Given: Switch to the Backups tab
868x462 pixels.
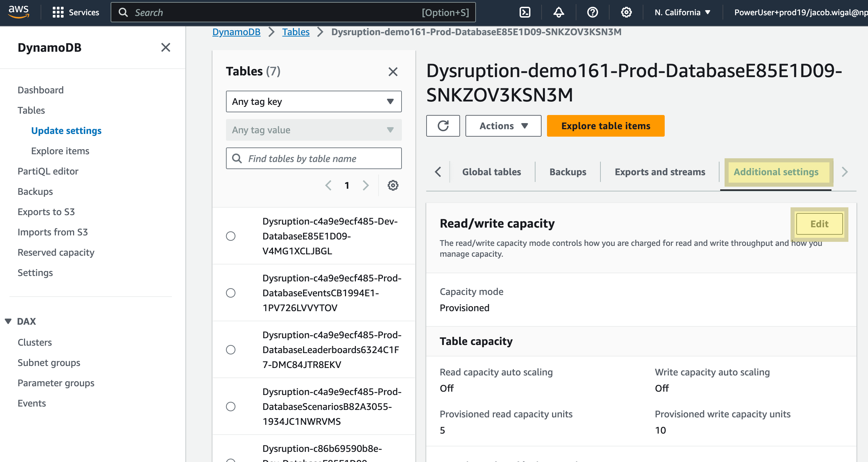Looking at the screenshot, I should (x=568, y=172).
